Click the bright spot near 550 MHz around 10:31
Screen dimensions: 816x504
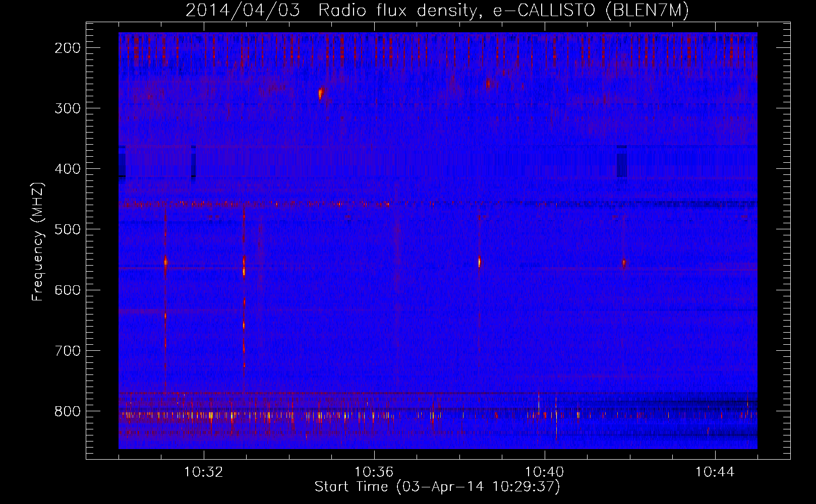(165, 261)
